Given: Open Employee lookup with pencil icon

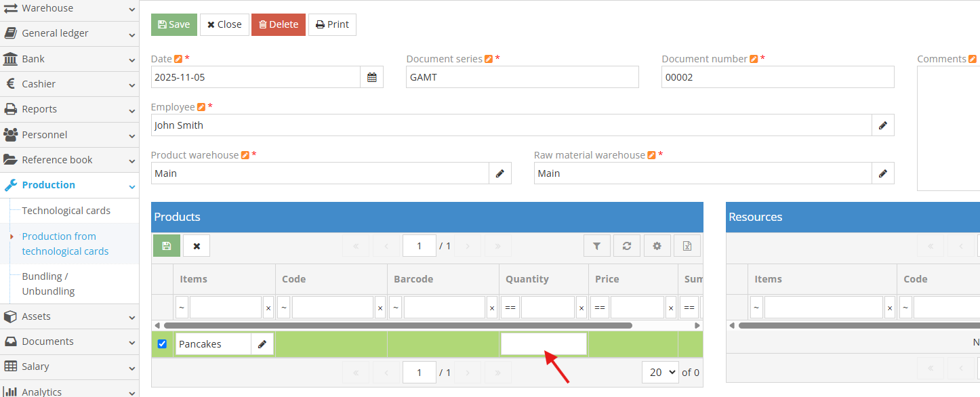Looking at the screenshot, I should click(883, 125).
